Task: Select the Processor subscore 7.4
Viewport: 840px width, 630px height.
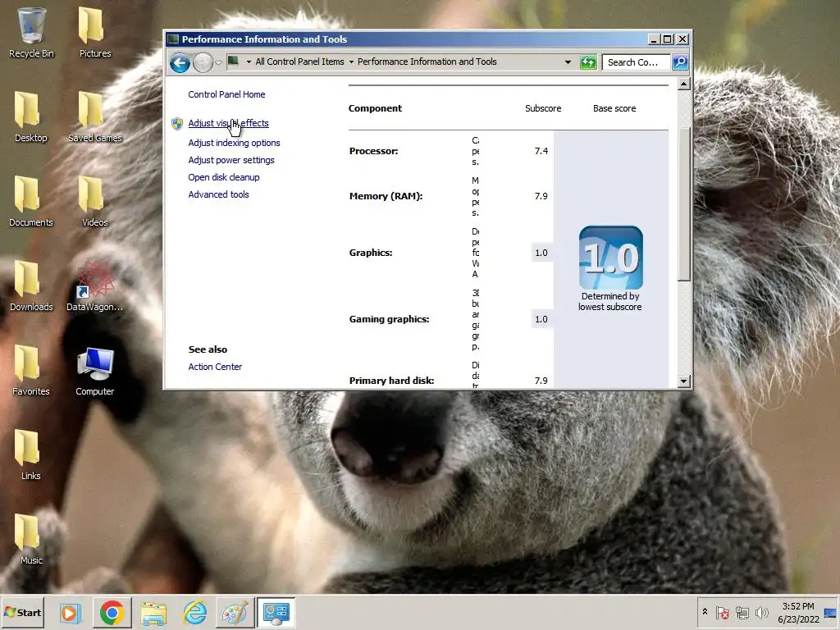Action: pos(541,151)
